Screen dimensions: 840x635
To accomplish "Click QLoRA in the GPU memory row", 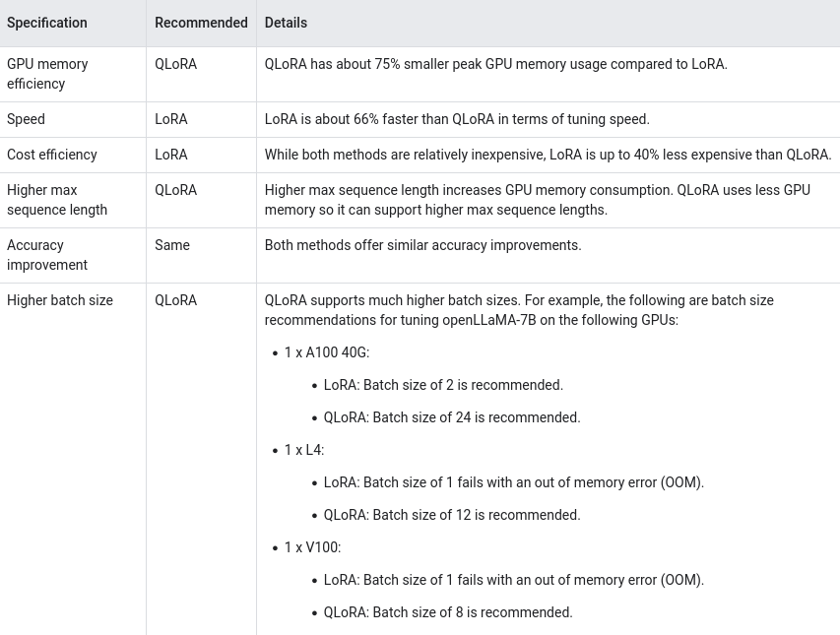I will tap(175, 64).
